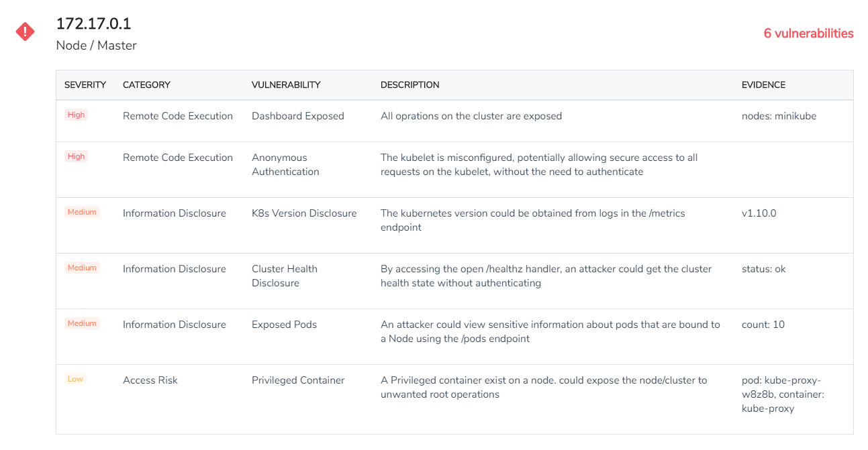Image resolution: width=868 pixels, height=450 pixels.
Task: Click the Node / Master subtitle
Action: [96, 46]
